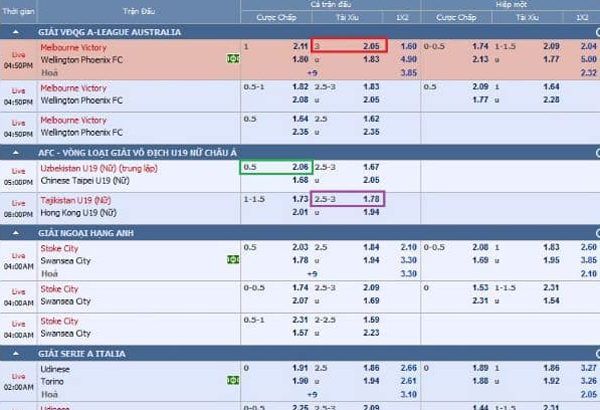Pick Melbourne first-half over 1-1.5 odds 2.09

click(551, 46)
